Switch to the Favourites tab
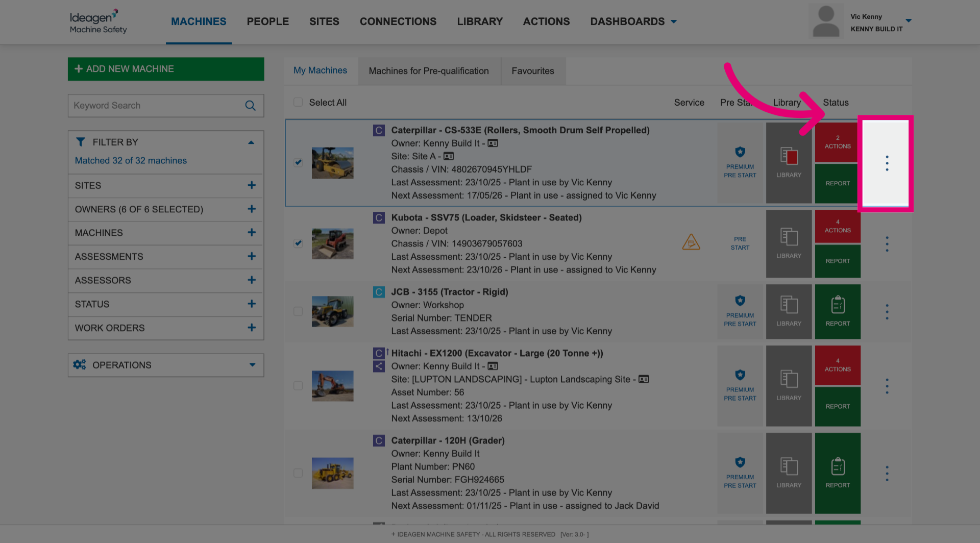 533,71
